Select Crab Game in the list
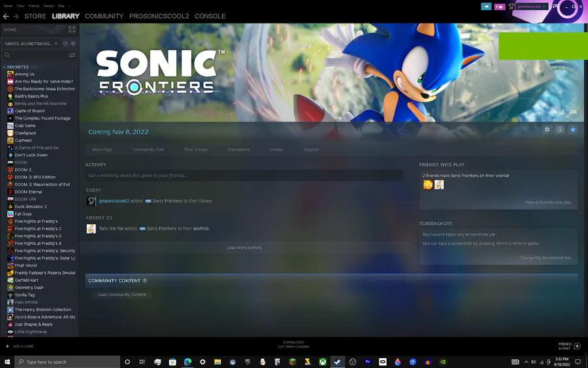The width and height of the screenshot is (588, 368). pyautogui.click(x=25, y=125)
